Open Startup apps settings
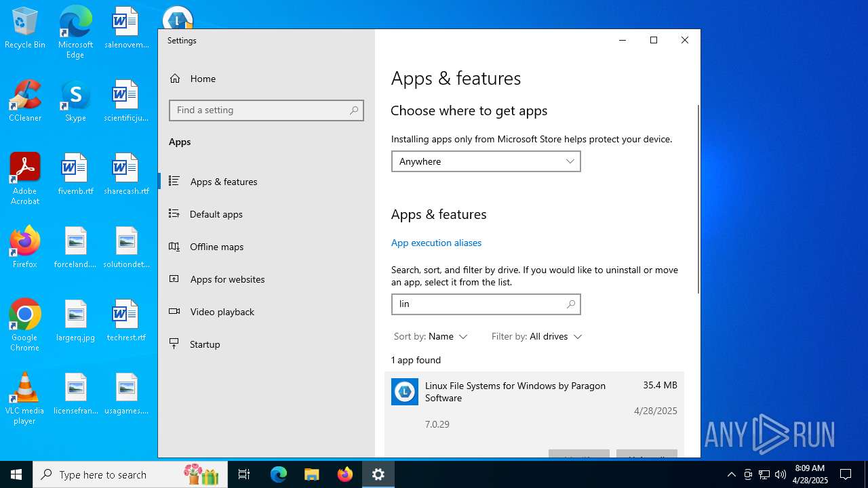The image size is (868, 488). (x=266, y=344)
